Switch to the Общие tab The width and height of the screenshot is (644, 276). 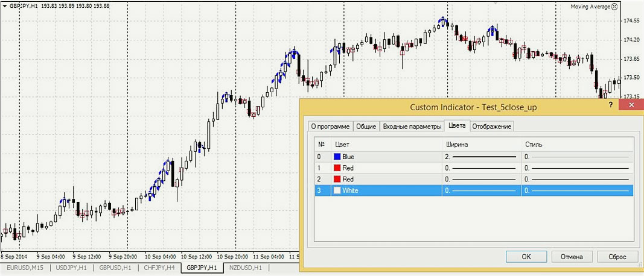(366, 126)
